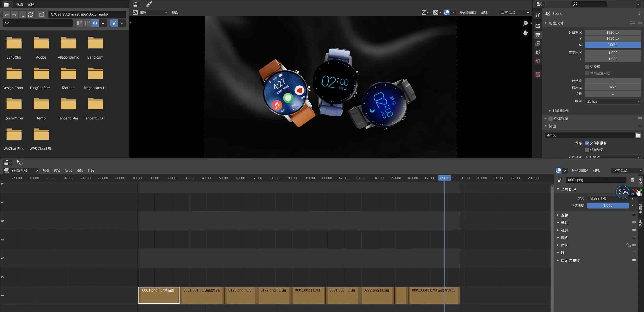The height and width of the screenshot is (312, 644).
Task: Enable 缓存结果 checkbox
Action: pos(587,150)
